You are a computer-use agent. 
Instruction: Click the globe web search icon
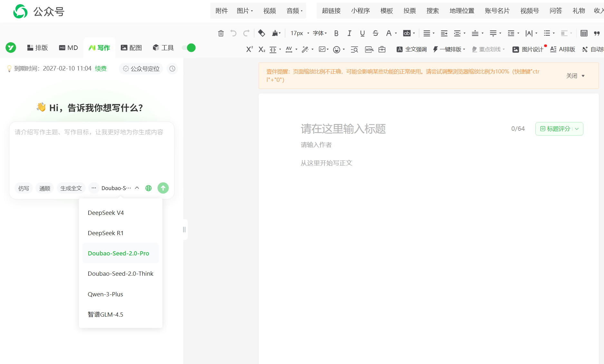pyautogui.click(x=149, y=188)
